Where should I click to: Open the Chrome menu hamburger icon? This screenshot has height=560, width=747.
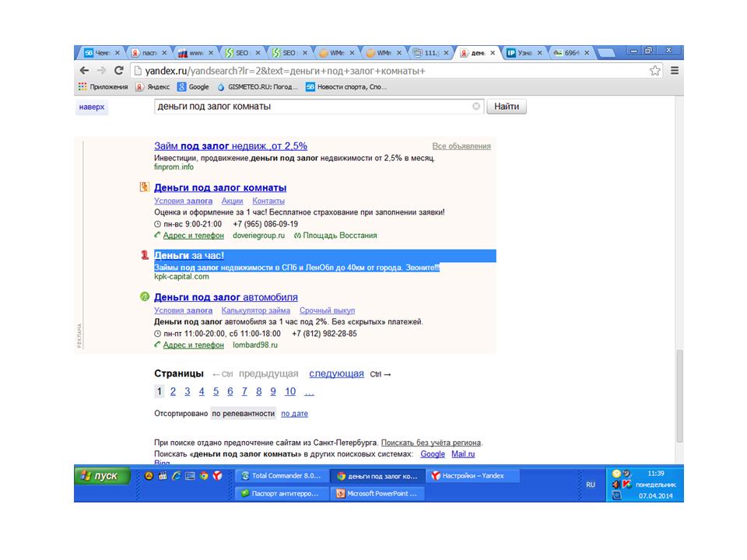(x=675, y=71)
